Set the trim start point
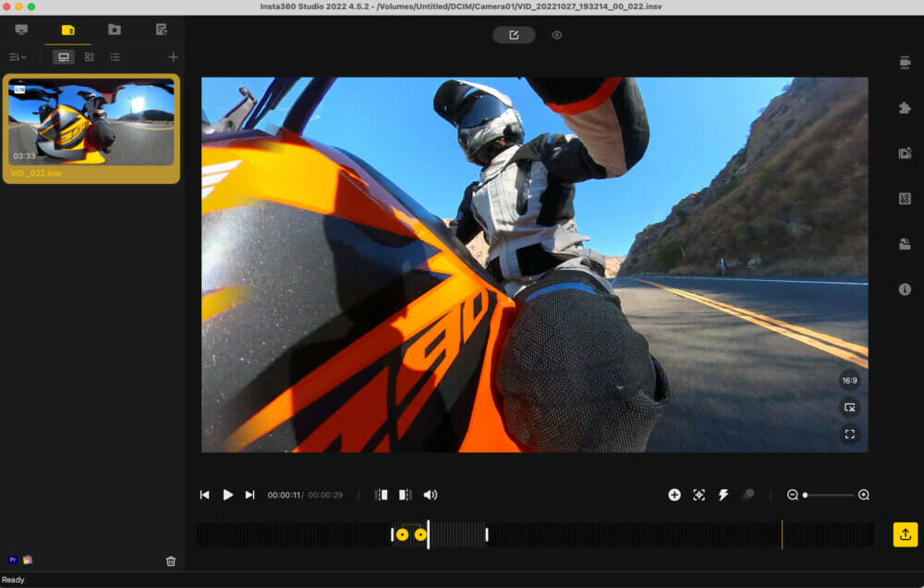This screenshot has height=588, width=924. [382, 495]
